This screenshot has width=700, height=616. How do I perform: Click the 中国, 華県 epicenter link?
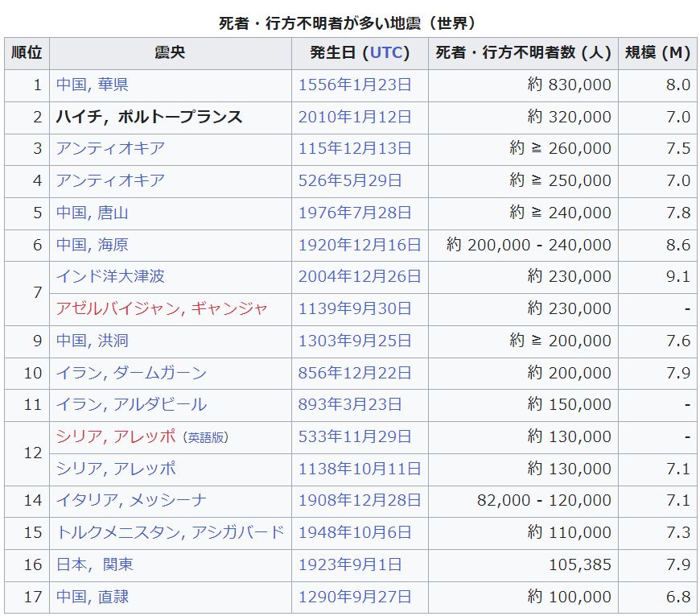point(92,85)
